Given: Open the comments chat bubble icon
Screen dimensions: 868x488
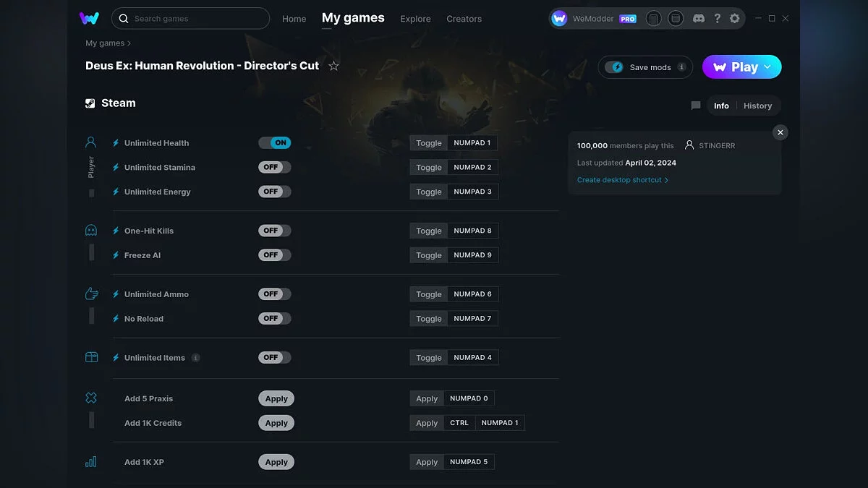Looking at the screenshot, I should coord(696,106).
